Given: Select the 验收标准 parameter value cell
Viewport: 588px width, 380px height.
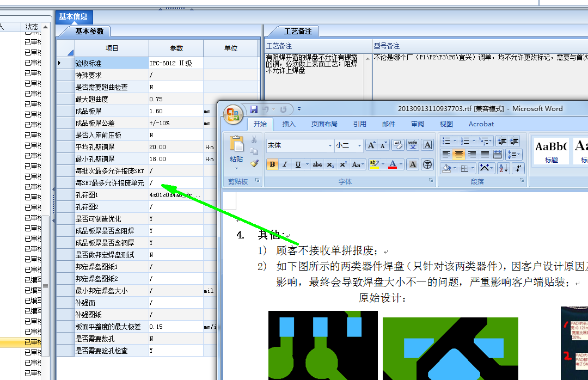Looking at the screenshot, I should pos(176,63).
